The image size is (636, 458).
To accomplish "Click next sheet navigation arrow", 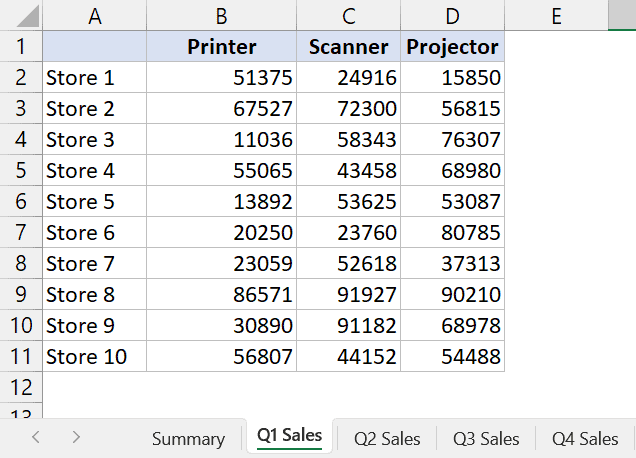I will point(76,437).
